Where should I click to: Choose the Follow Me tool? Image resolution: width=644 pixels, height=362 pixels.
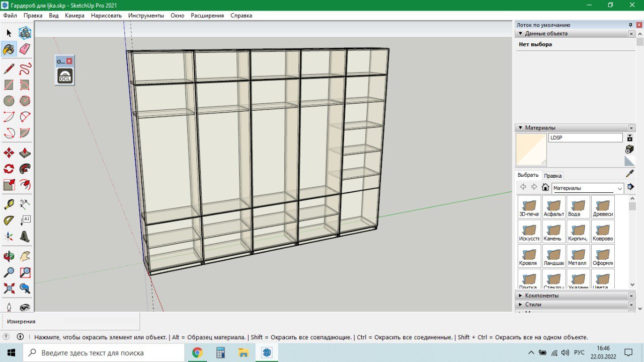click(25, 169)
